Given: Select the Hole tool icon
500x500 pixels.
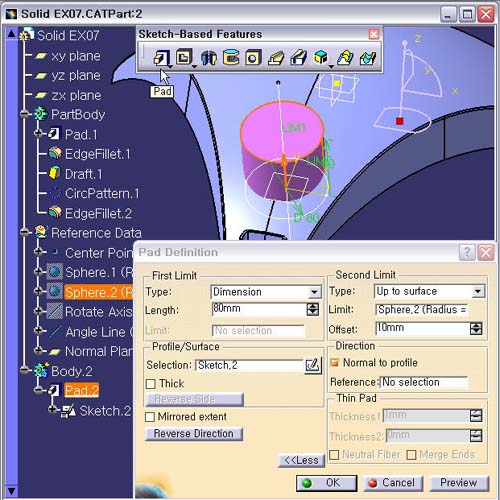Looking at the screenshot, I should click(253, 58).
